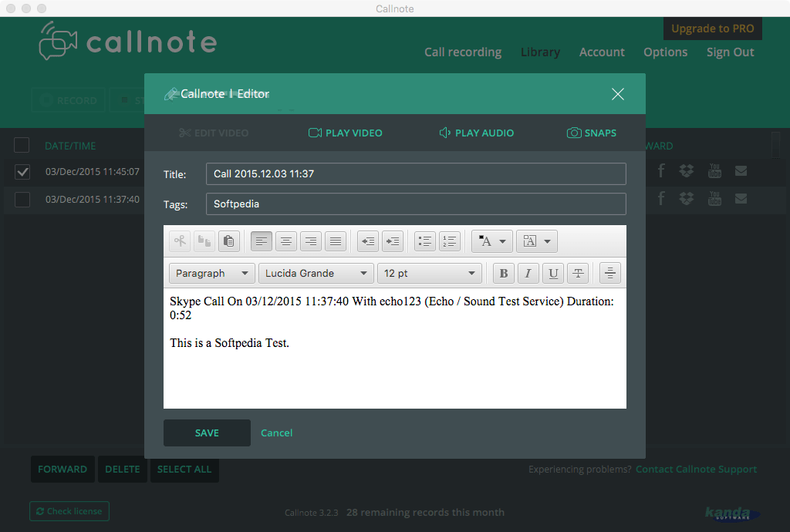Center-align the note text
Image resolution: width=790 pixels, height=532 pixels.
click(x=286, y=241)
